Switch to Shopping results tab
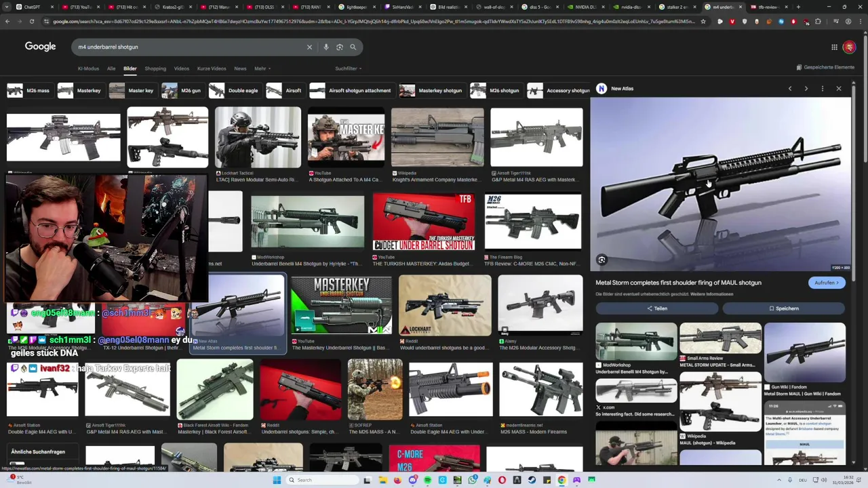The width and height of the screenshot is (868, 488). point(155,68)
